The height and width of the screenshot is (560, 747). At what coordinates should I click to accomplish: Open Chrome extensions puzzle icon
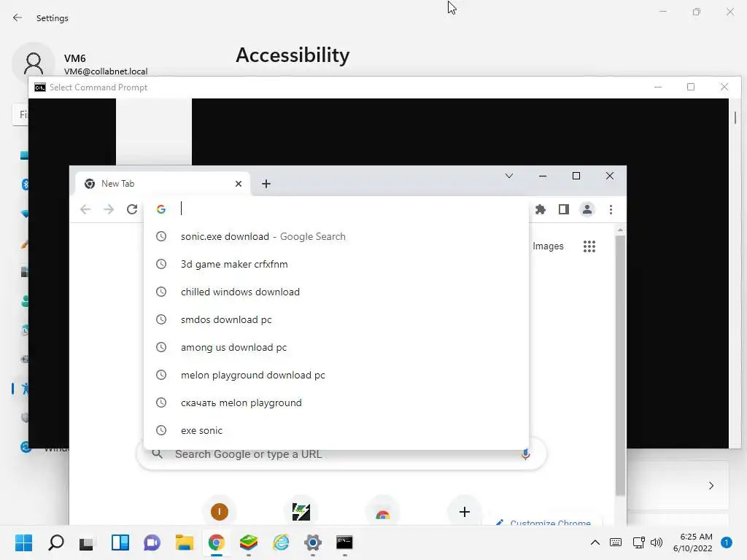[x=541, y=209]
